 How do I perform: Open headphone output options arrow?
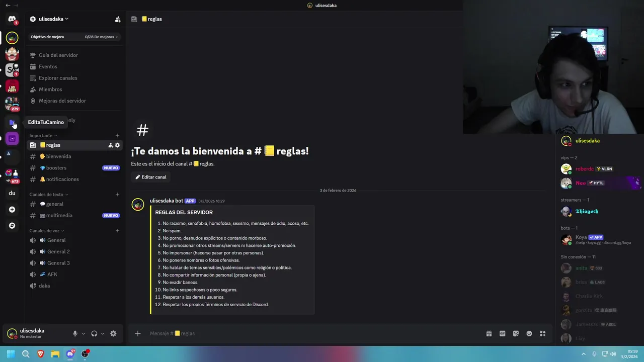103,333
